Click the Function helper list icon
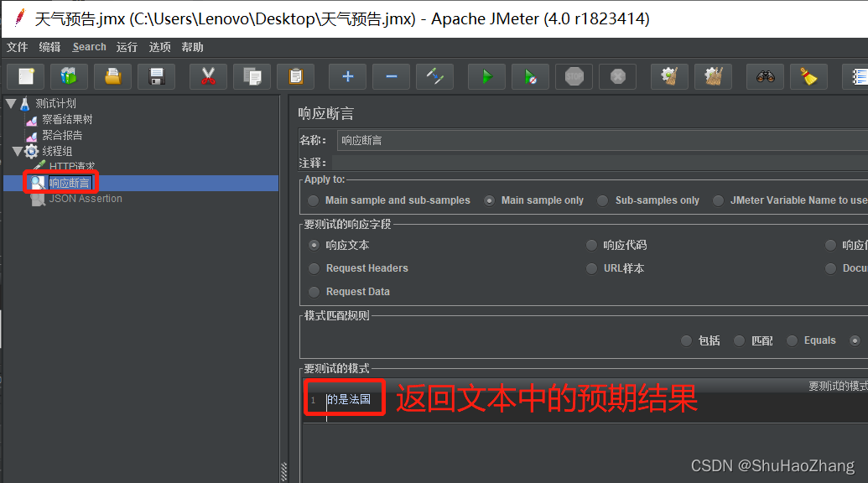868x483 pixels. point(856,76)
